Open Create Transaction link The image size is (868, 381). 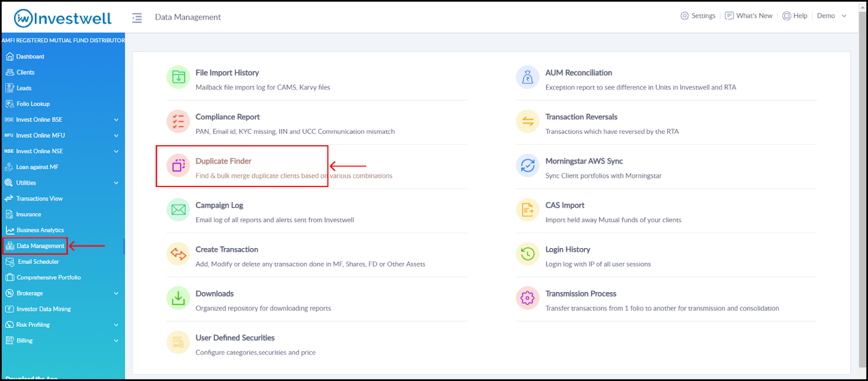tap(227, 249)
